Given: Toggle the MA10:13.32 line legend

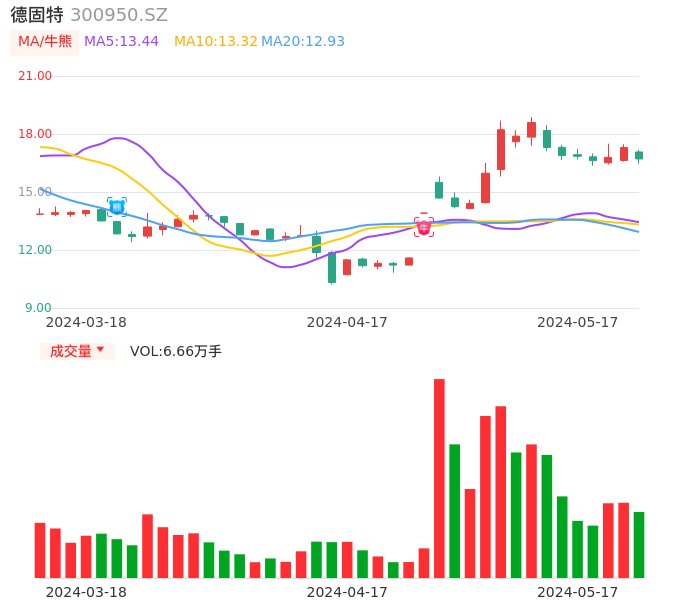Looking at the screenshot, I should 215,42.
